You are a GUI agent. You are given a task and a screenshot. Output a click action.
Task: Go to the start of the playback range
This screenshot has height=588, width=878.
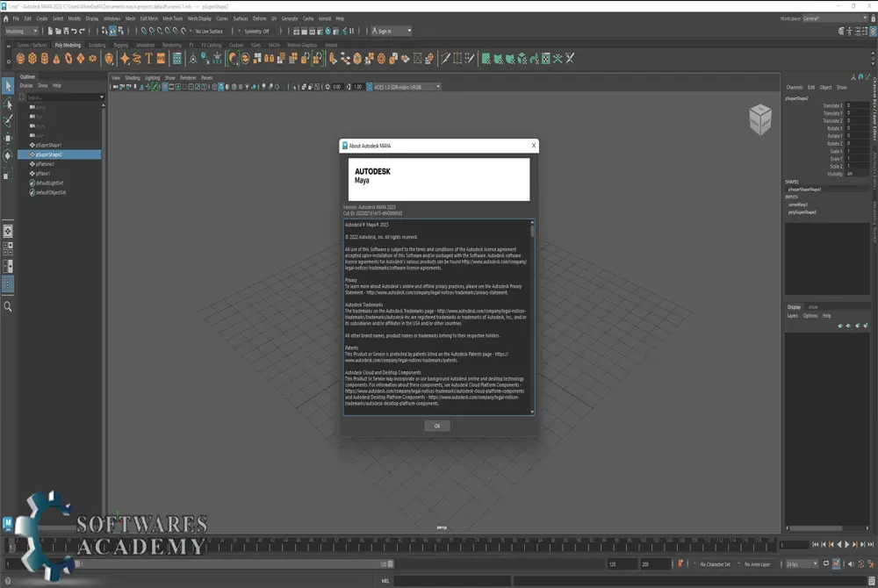coord(816,544)
